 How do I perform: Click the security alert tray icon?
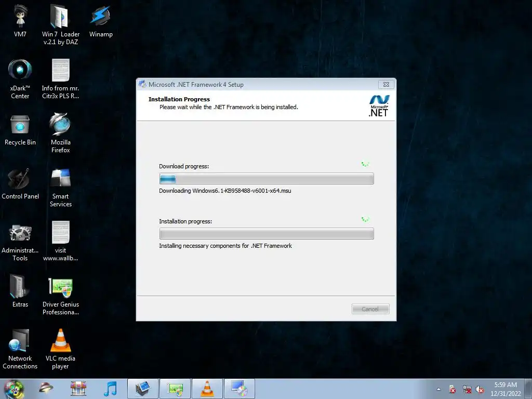[x=453, y=390]
